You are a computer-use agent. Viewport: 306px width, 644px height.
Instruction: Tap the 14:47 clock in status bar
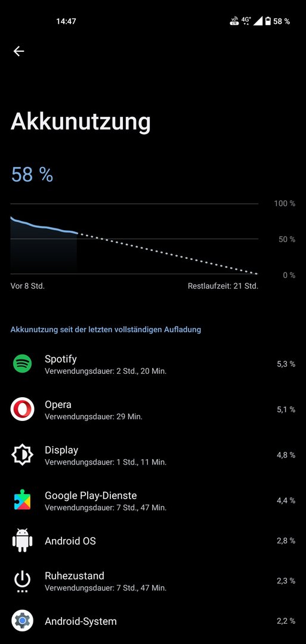[66, 21]
